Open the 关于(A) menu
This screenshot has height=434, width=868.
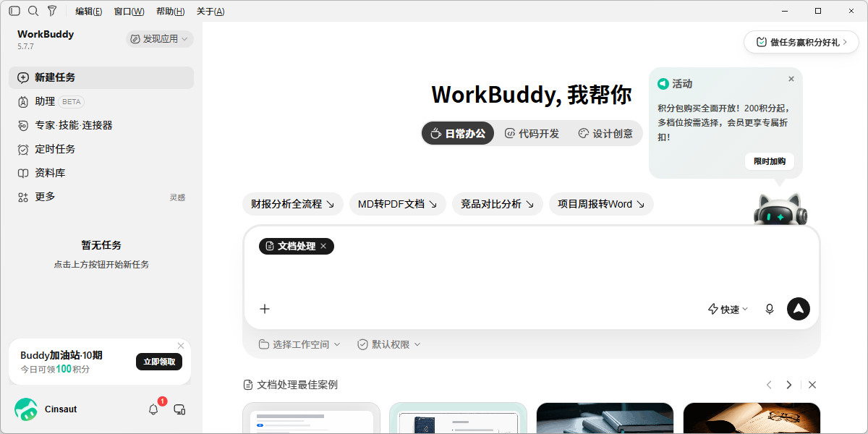[210, 11]
